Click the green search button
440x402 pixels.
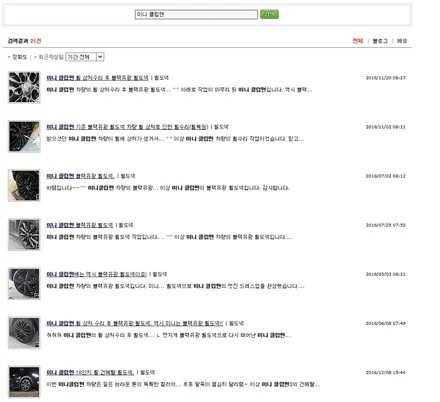269,14
